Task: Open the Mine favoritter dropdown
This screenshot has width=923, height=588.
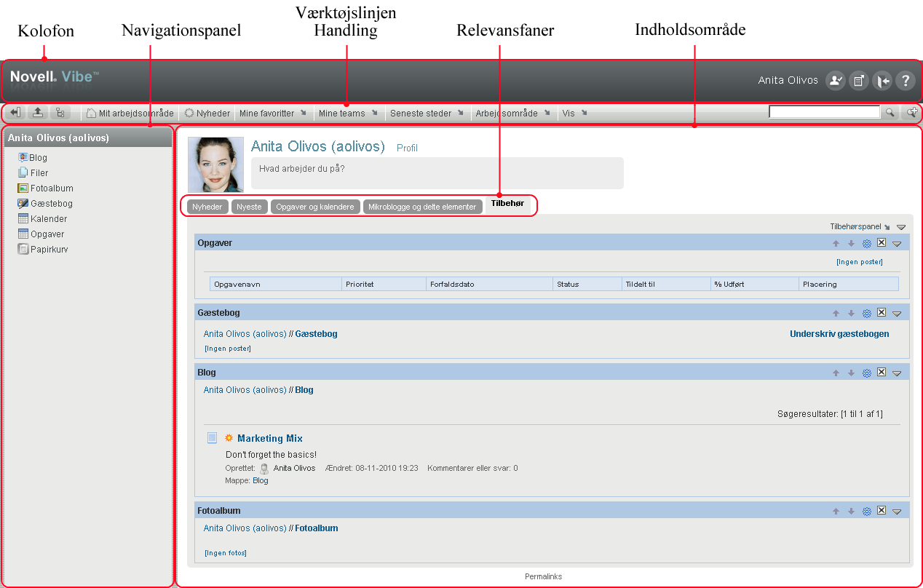Action: [x=273, y=114]
